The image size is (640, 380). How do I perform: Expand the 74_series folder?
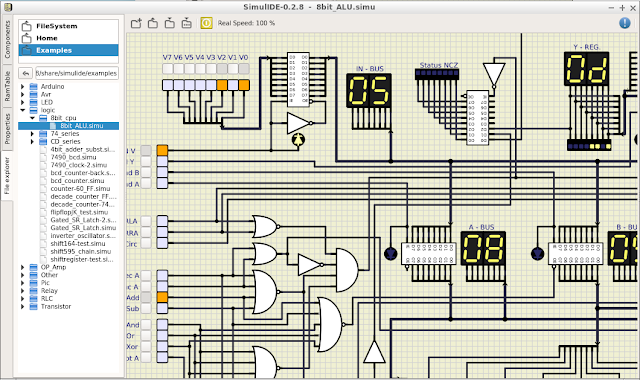pyautogui.click(x=32, y=134)
